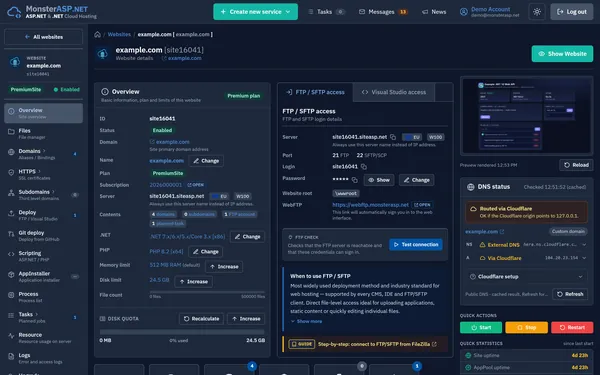Image resolution: width=600 pixels, height=375 pixels.
Task: Expand Cloudflare setup section
Action: pyautogui.click(x=526, y=277)
